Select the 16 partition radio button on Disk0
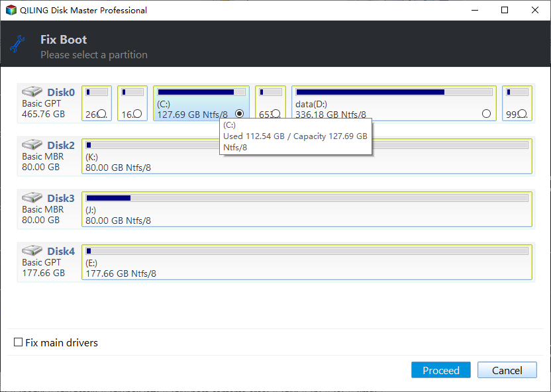Viewport: 551px width, 392px height. tap(137, 113)
